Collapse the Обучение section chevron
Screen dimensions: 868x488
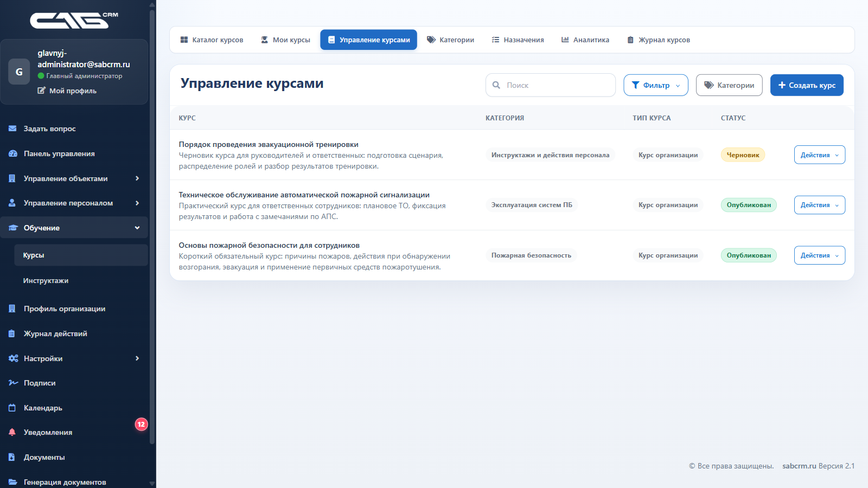[137, 228]
